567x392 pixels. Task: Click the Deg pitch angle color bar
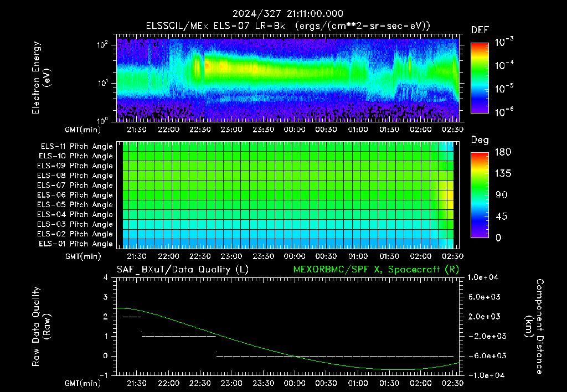point(480,195)
